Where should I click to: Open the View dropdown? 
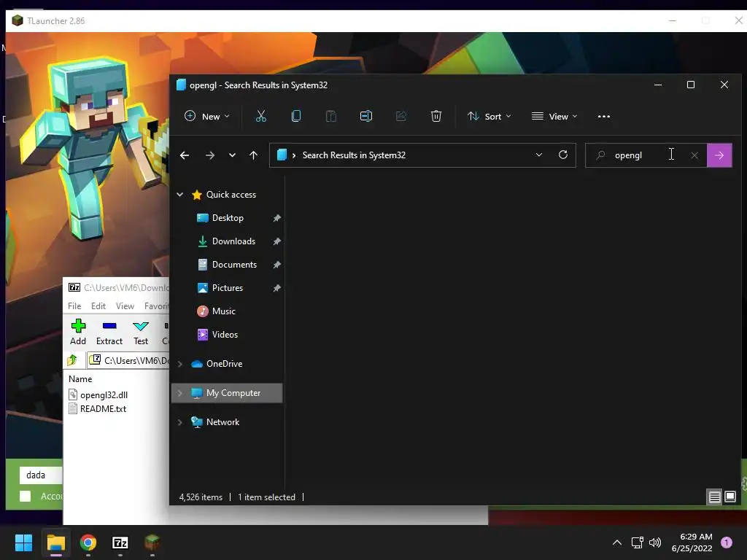[554, 116]
